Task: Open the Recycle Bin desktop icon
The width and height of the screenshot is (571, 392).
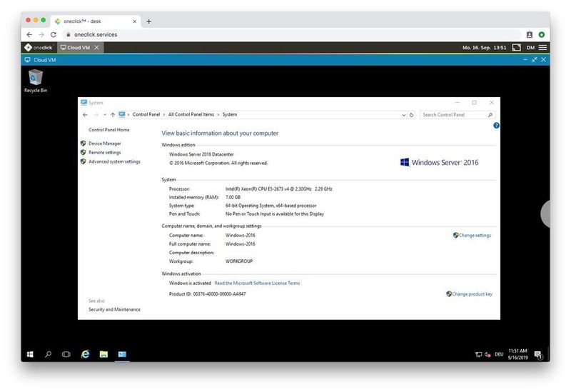Action: tap(35, 81)
